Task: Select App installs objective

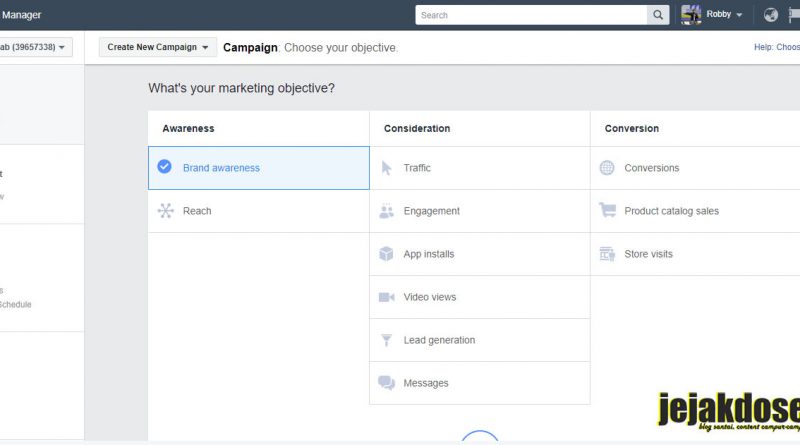Action: click(480, 254)
